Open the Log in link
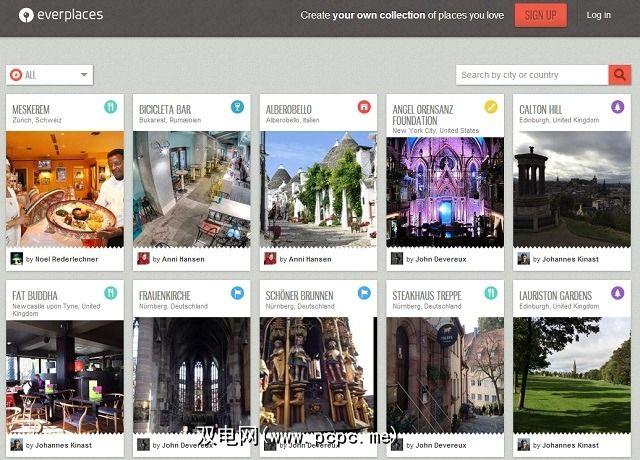The image size is (640, 460). tap(599, 15)
